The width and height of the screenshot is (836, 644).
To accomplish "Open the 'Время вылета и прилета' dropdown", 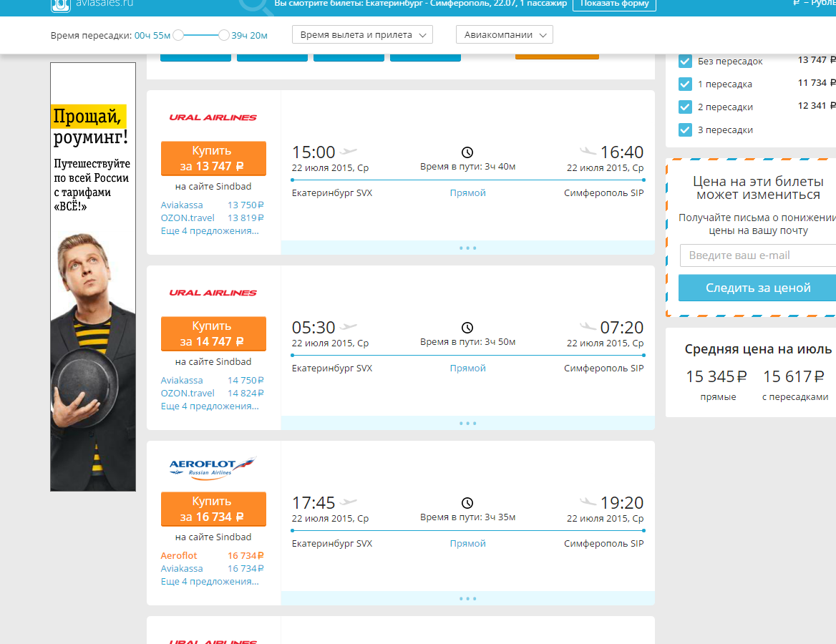I will 363,34.
